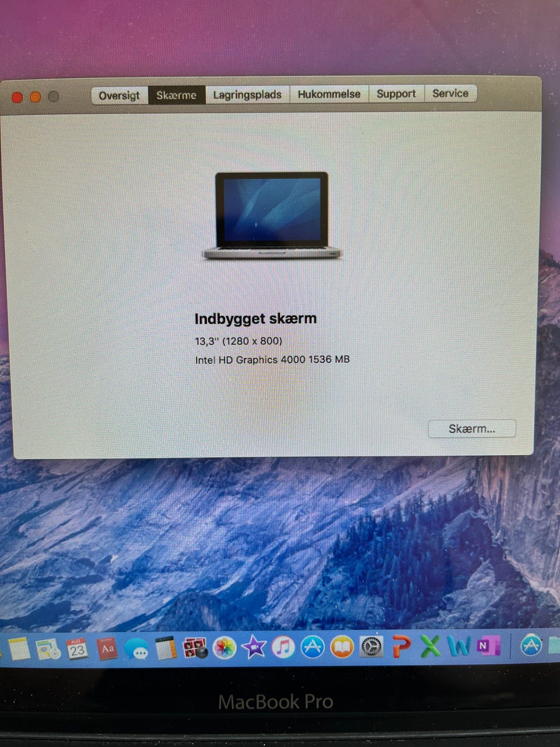Minimize window with the yellow button

(x=35, y=97)
